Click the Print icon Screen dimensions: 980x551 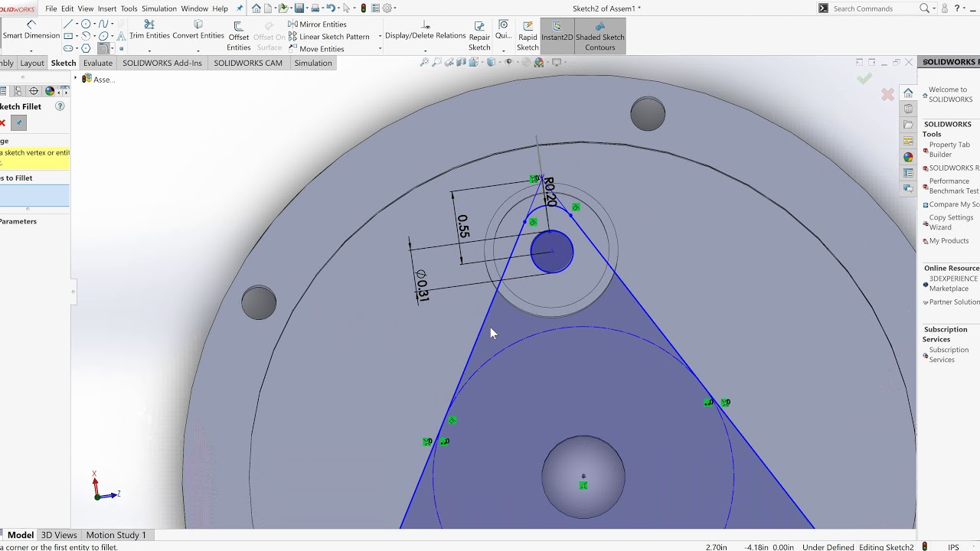coord(315,8)
